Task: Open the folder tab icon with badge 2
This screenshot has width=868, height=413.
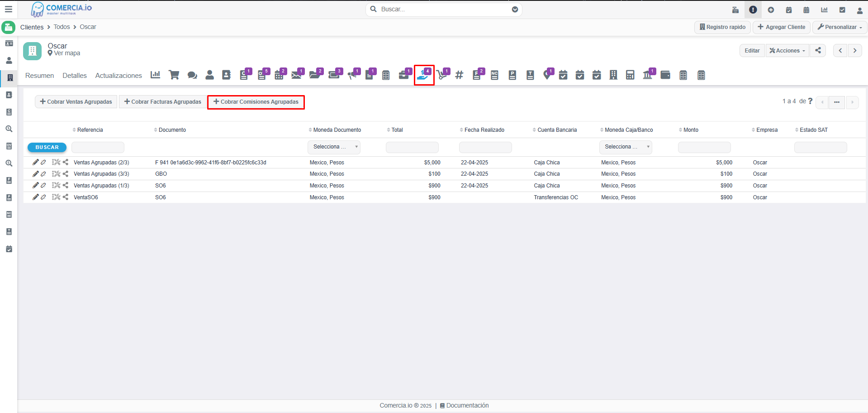Action: point(316,74)
